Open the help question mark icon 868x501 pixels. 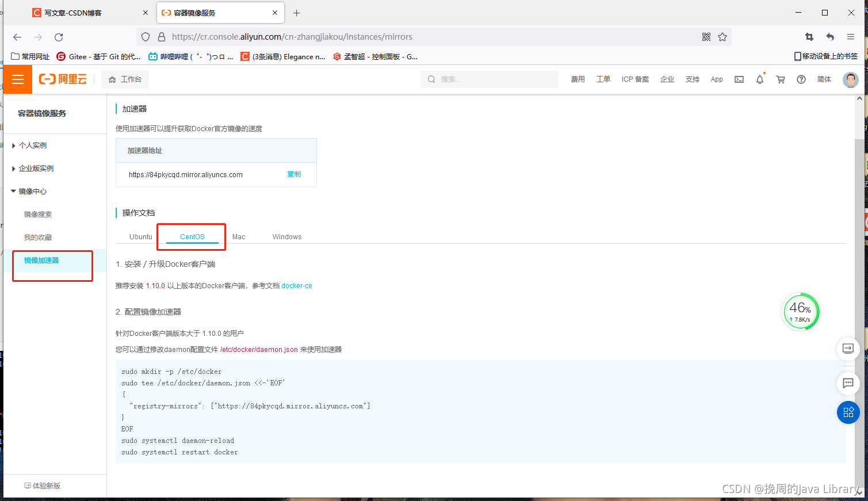[801, 79]
